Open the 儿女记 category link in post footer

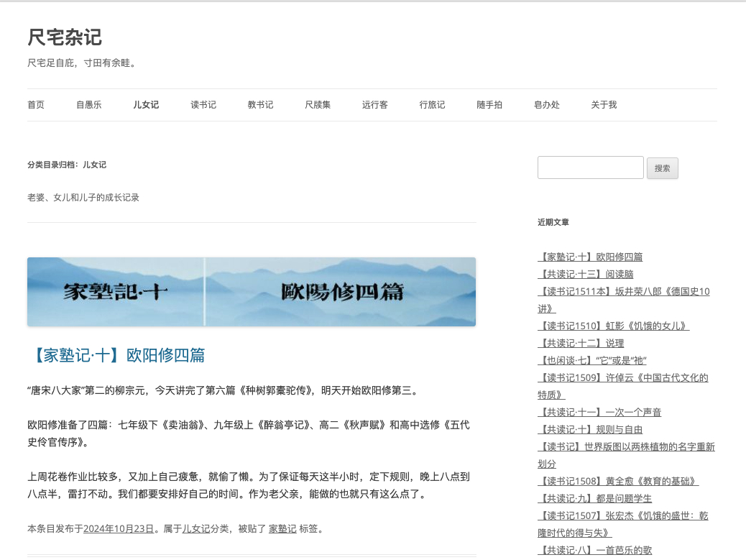196,528
